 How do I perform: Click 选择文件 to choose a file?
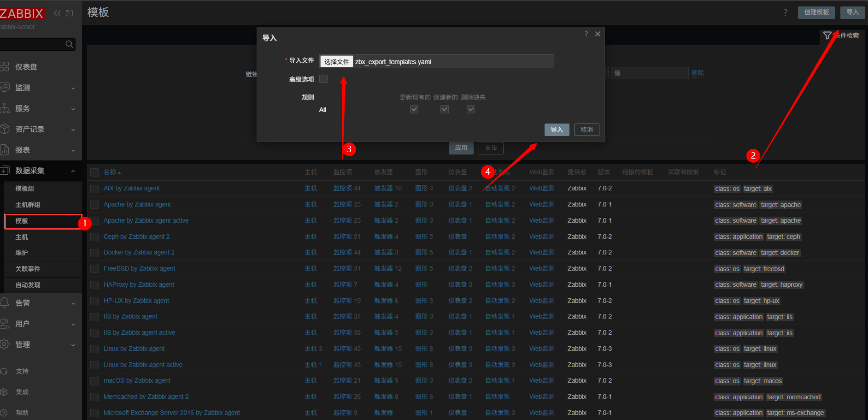coord(336,62)
